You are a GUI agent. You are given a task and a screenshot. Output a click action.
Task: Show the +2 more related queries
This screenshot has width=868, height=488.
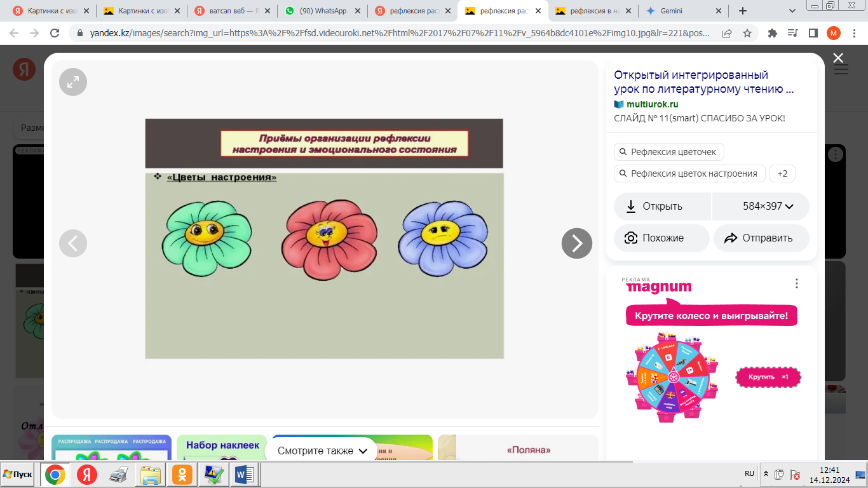click(x=782, y=173)
